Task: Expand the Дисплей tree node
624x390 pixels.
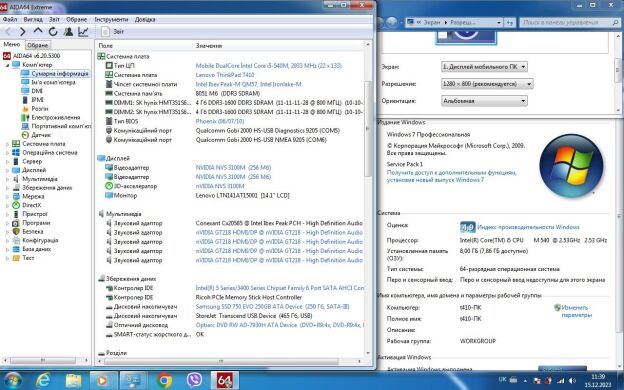Action: coord(8,170)
